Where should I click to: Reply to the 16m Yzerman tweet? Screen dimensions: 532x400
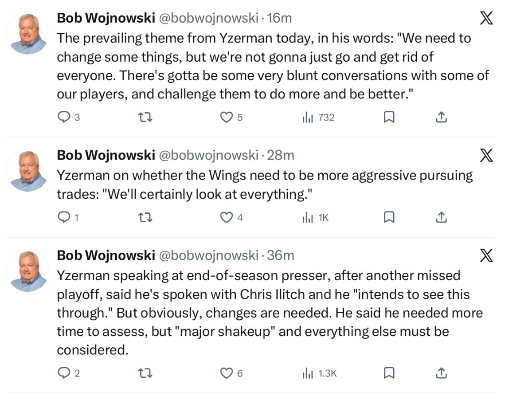point(65,118)
